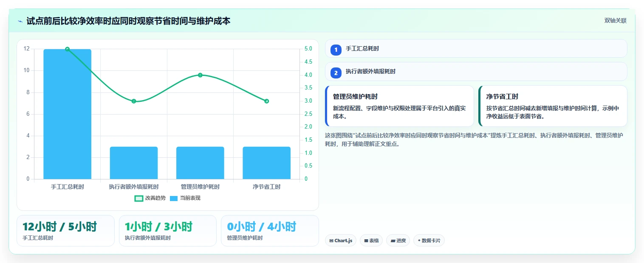Click trend point above 执行者额外填报耗时 bar
Screen dimensions: 644x263
tap(134, 101)
